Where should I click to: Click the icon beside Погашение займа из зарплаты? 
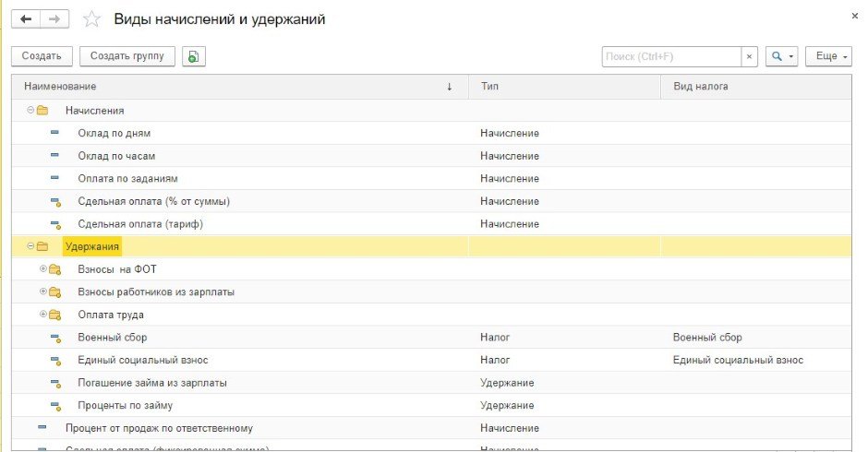click(55, 384)
